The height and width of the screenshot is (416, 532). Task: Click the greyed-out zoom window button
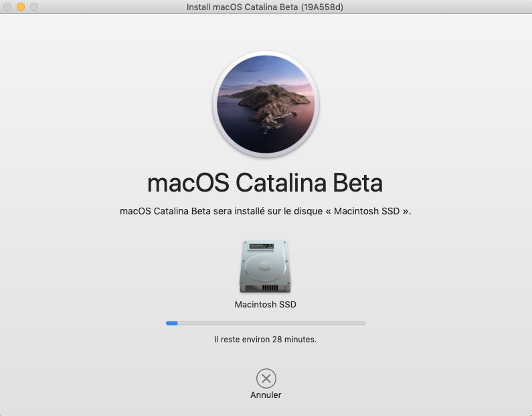tap(34, 7)
